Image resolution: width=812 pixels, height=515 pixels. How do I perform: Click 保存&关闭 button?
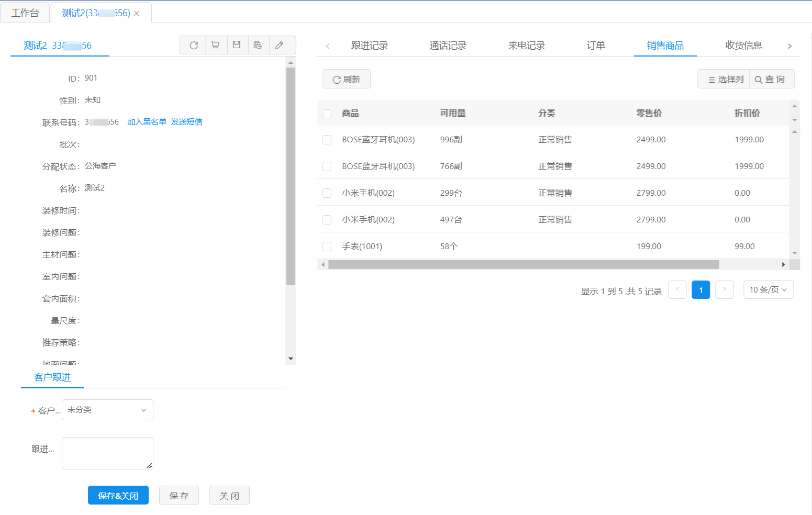[118, 496]
